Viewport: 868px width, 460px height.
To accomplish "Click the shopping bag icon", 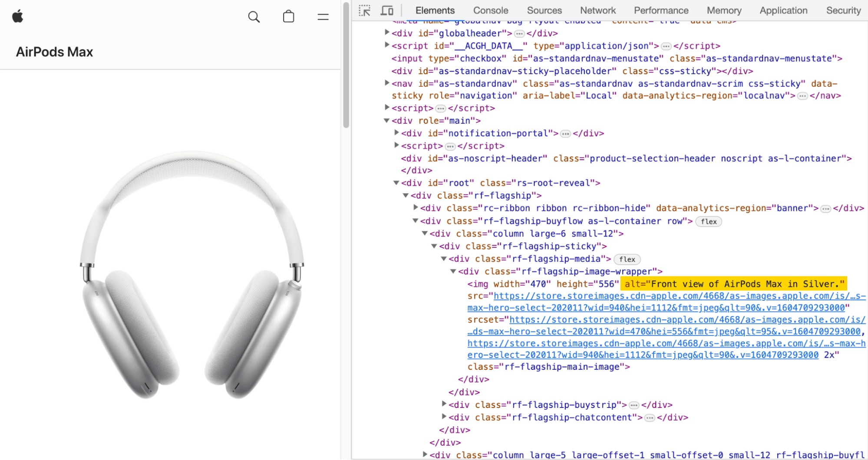I will click(288, 16).
